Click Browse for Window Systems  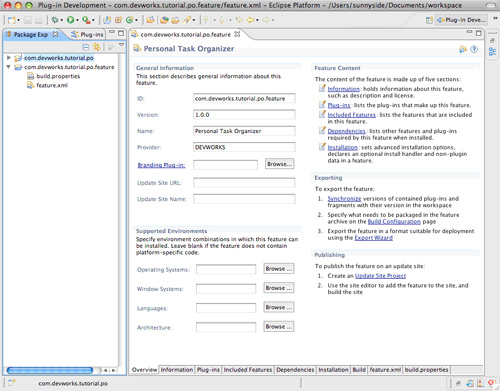click(x=279, y=288)
